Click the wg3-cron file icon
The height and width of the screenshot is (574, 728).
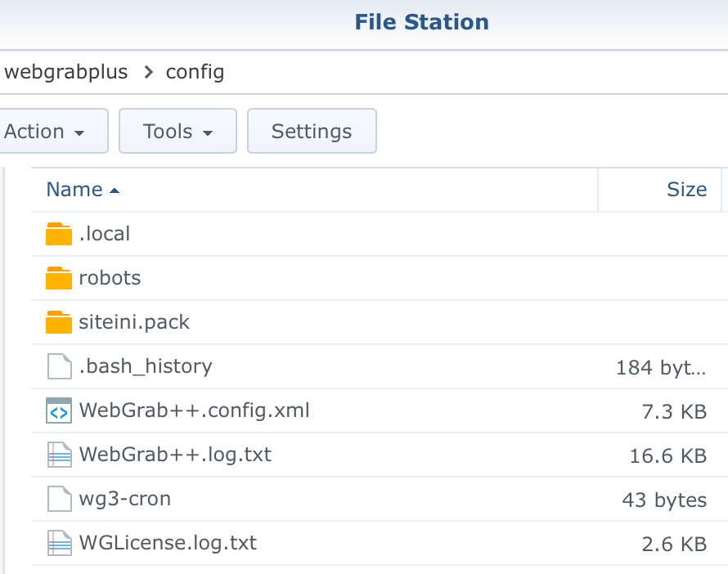(60, 498)
